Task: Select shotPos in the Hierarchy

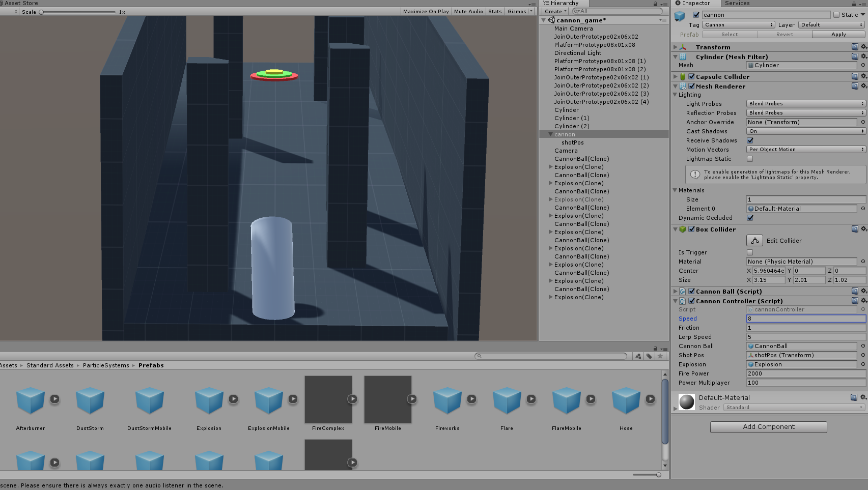Action: 572,142
